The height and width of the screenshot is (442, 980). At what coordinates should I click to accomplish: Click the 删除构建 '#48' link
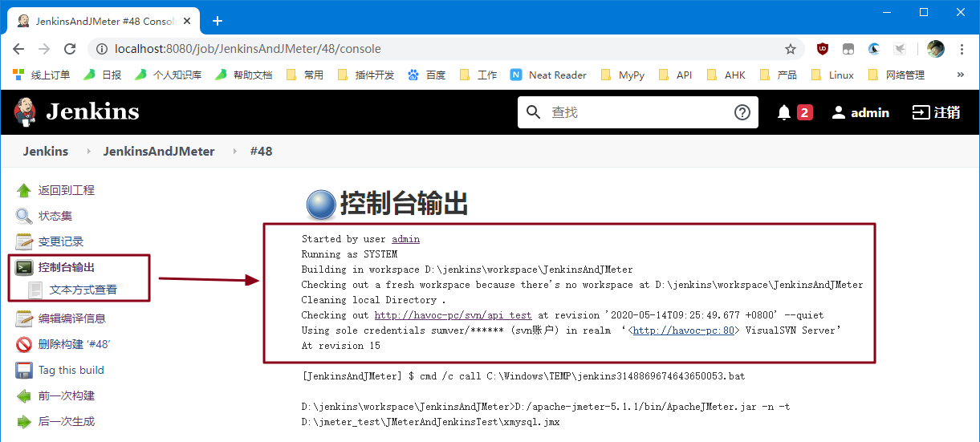click(x=75, y=344)
